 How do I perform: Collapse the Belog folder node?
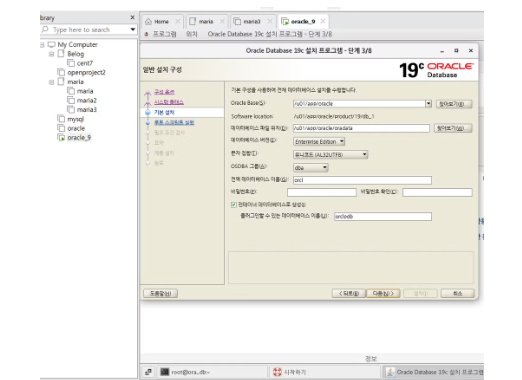(x=52, y=54)
